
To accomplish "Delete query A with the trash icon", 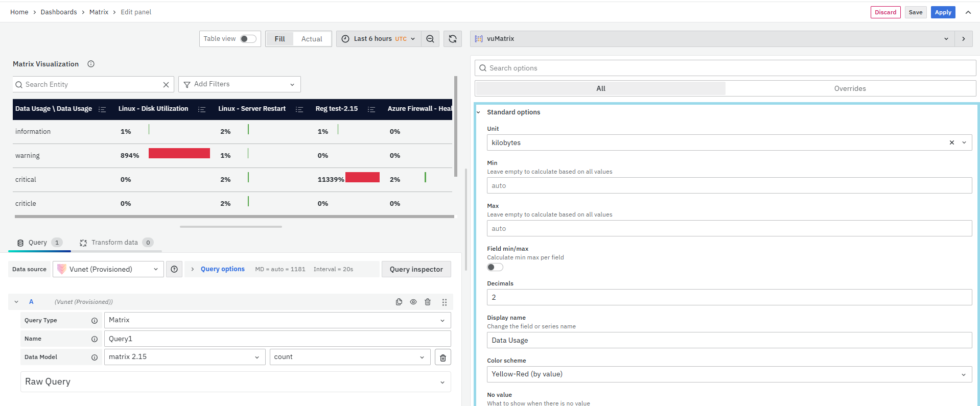I will [x=428, y=302].
